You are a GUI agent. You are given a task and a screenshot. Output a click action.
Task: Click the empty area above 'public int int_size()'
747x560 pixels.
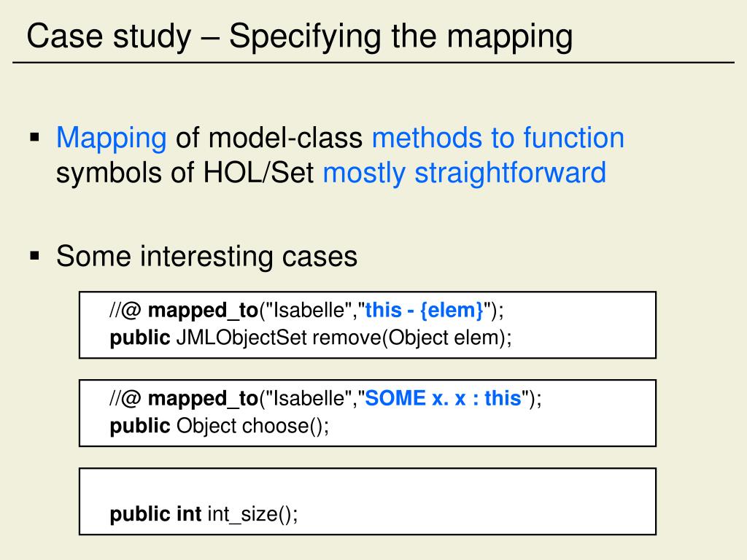click(x=368, y=486)
